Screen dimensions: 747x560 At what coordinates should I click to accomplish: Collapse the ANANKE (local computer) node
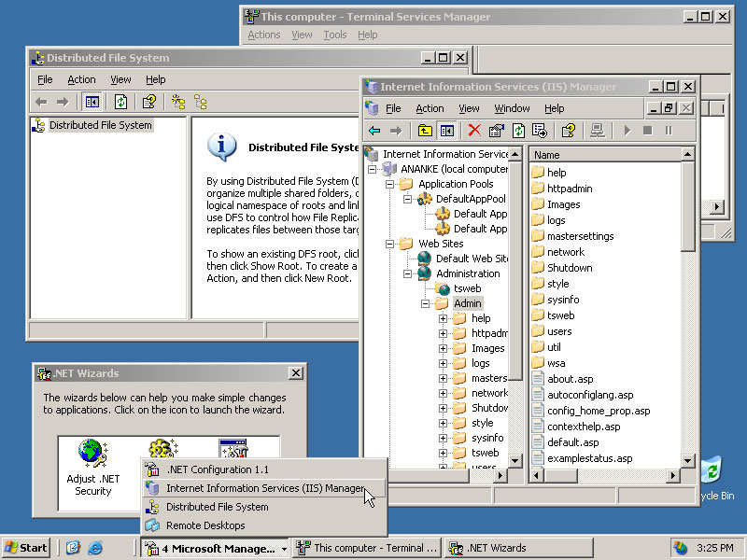pyautogui.click(x=372, y=169)
